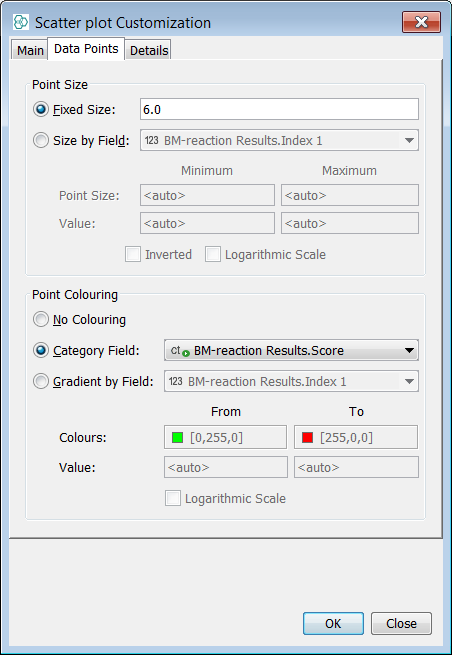Click the ct category icon in Category Field

tap(180, 351)
